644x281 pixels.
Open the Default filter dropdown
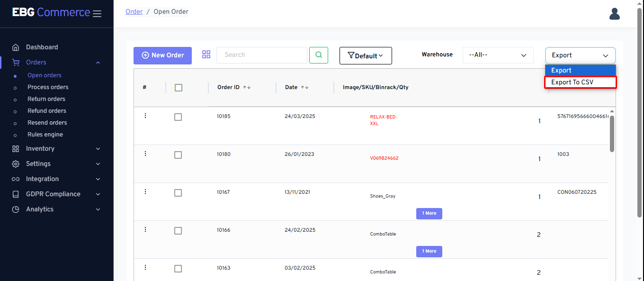[x=366, y=55]
